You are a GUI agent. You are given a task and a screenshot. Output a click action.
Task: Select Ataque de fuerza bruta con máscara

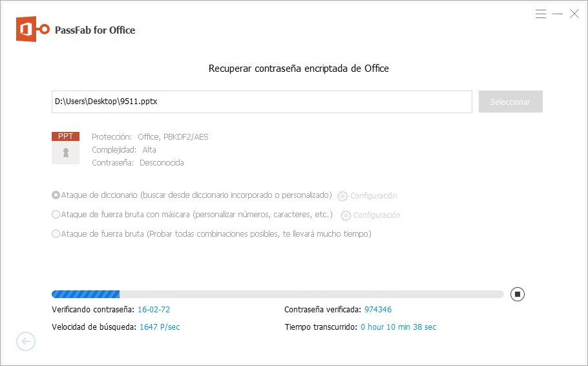pyautogui.click(x=56, y=214)
